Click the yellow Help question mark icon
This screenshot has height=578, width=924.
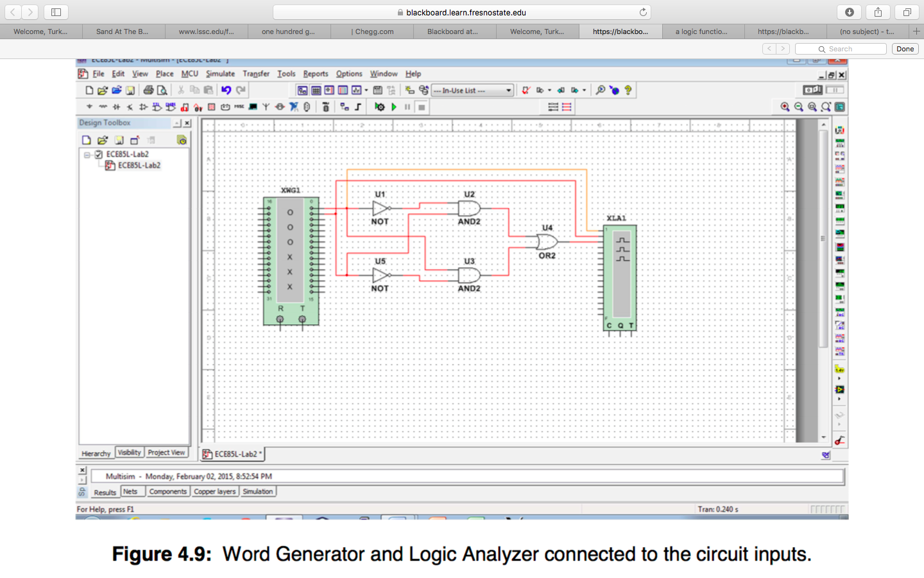[628, 91]
